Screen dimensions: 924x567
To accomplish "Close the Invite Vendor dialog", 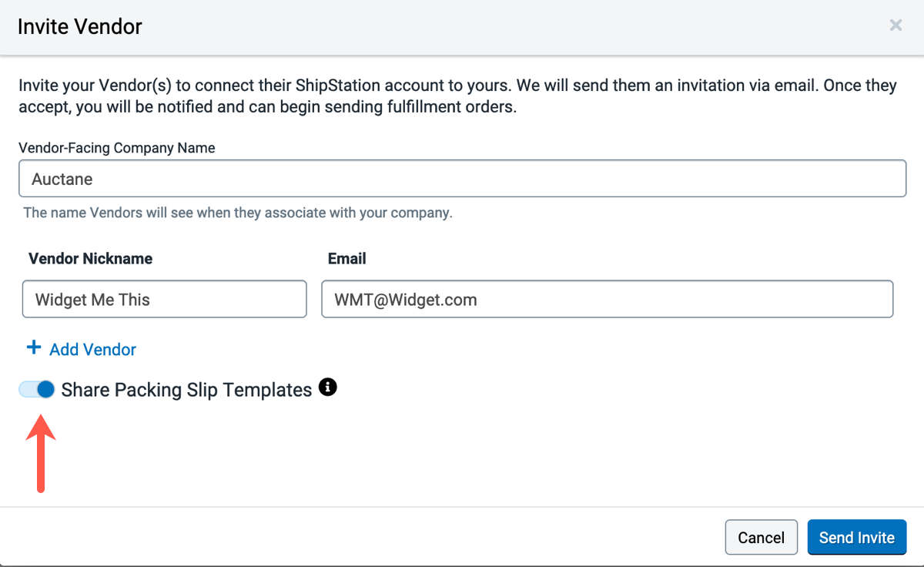I will tap(896, 25).
